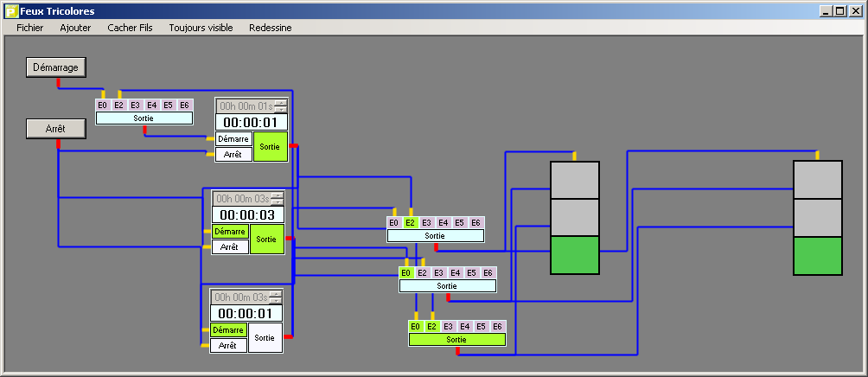The image size is (868, 377).
Task: Click the green lamp of the right traffic light
Action: click(818, 255)
